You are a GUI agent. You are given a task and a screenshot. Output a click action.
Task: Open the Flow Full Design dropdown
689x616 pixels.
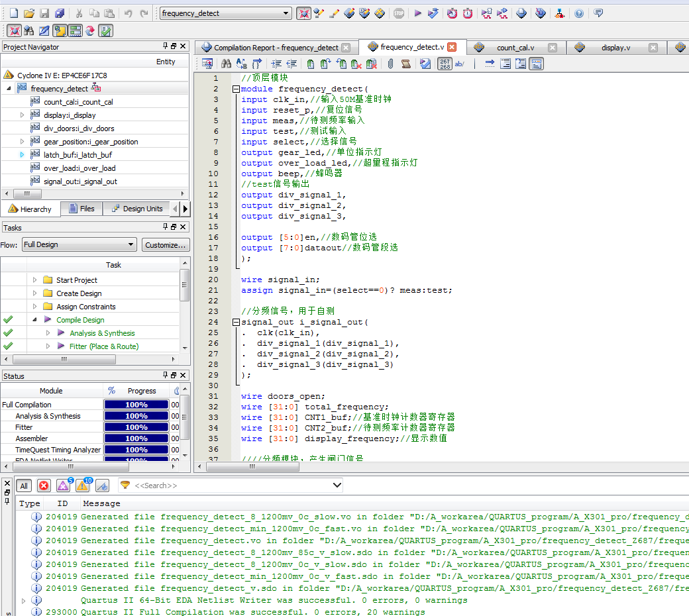tap(131, 244)
